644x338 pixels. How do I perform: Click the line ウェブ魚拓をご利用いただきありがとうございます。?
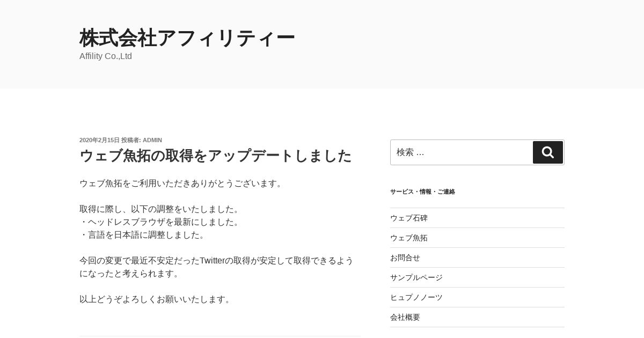tap(182, 183)
